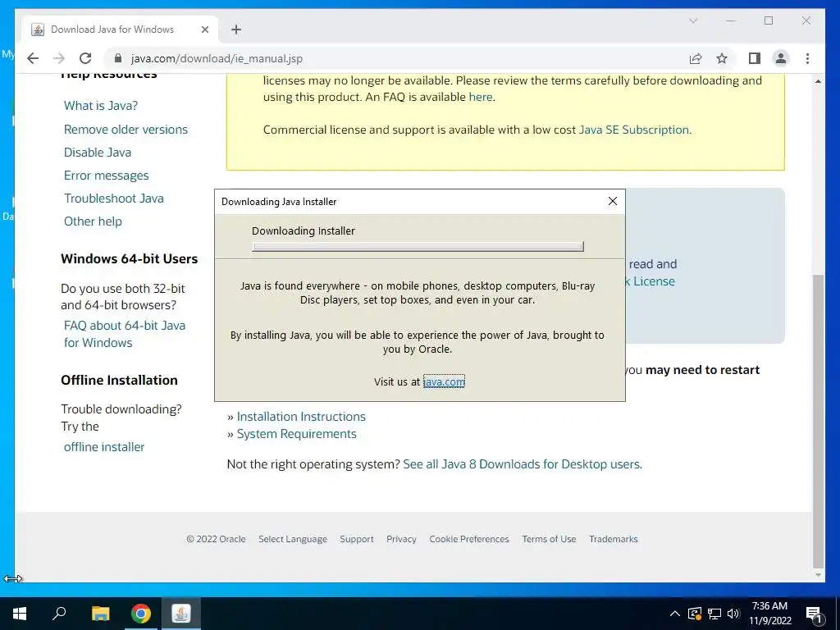Open the Chrome side panel
The image size is (840, 630).
tap(755, 58)
